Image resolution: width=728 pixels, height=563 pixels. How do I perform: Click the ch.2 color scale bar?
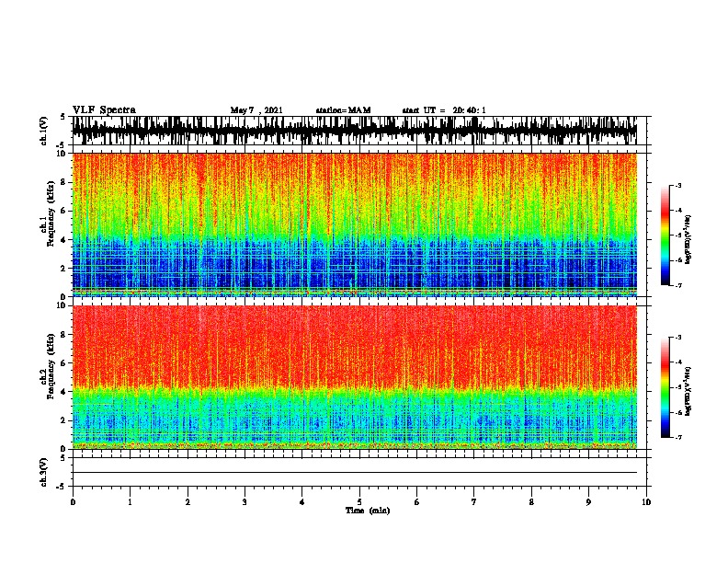pyautogui.click(x=665, y=387)
